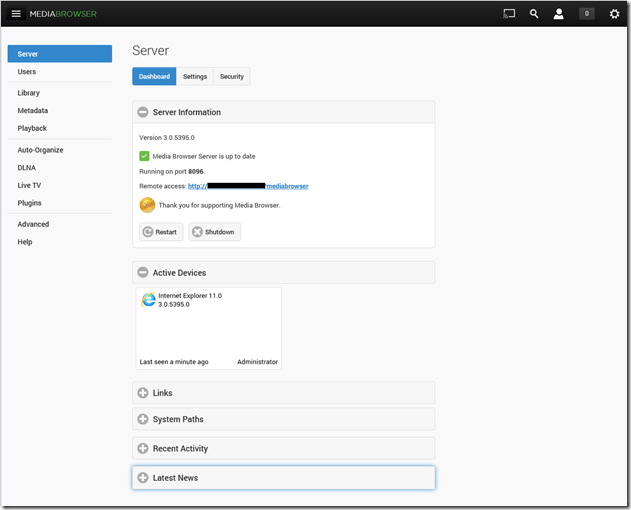The width and height of the screenshot is (631, 510).
Task: Open the user profile icon
Action: click(x=559, y=14)
